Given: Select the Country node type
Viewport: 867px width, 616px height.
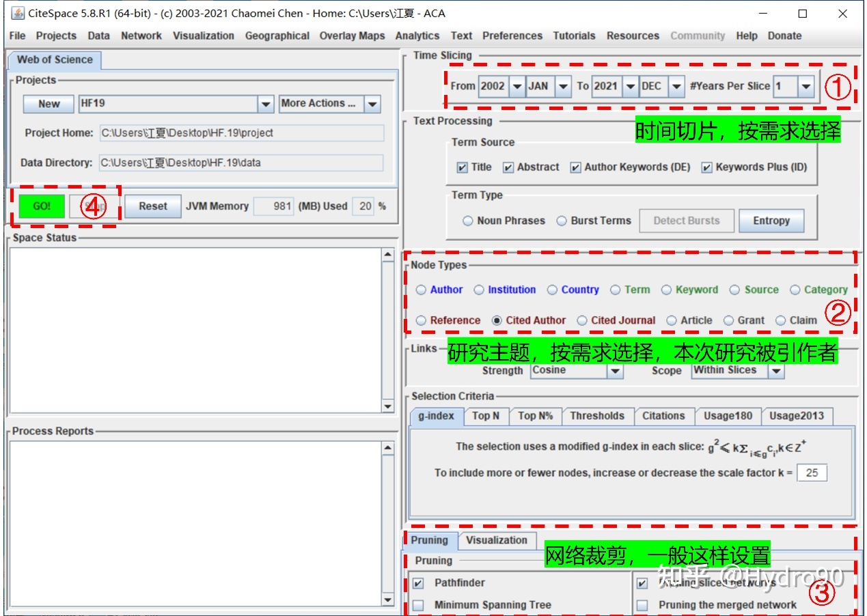Looking at the screenshot, I should pos(552,290).
